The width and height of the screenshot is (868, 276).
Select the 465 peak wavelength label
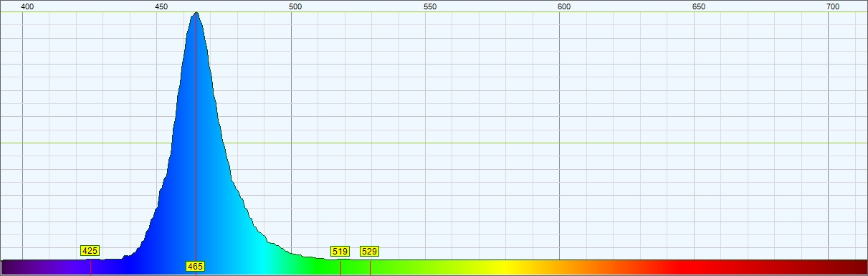[196, 267]
